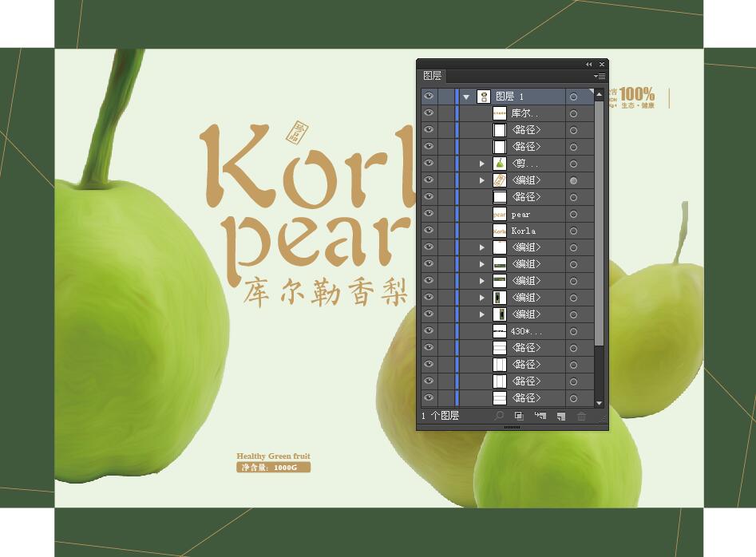This screenshot has width=756, height=557.
Task: Click target circle of 库尔.. row
Action: tap(573, 113)
